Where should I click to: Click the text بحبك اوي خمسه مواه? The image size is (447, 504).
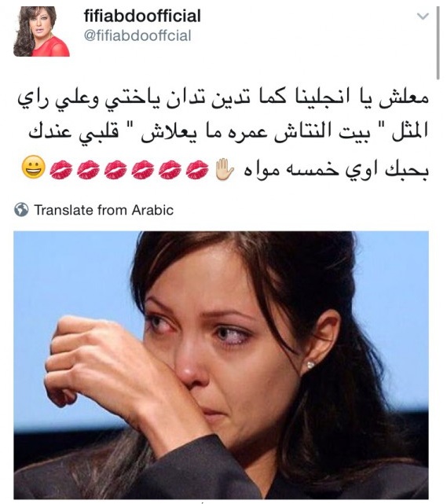[336, 169]
